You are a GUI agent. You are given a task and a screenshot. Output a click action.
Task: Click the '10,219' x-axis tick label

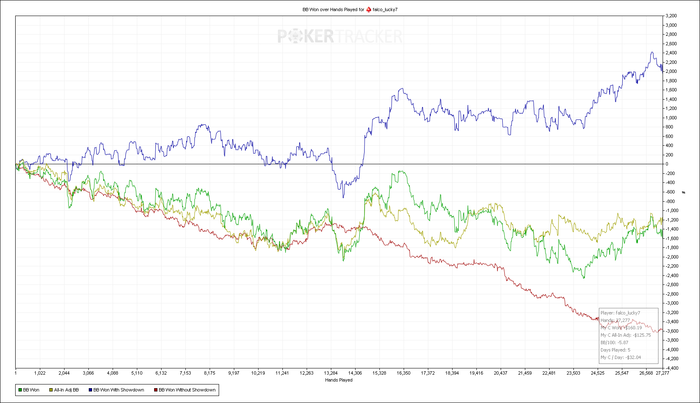[x=258, y=373]
